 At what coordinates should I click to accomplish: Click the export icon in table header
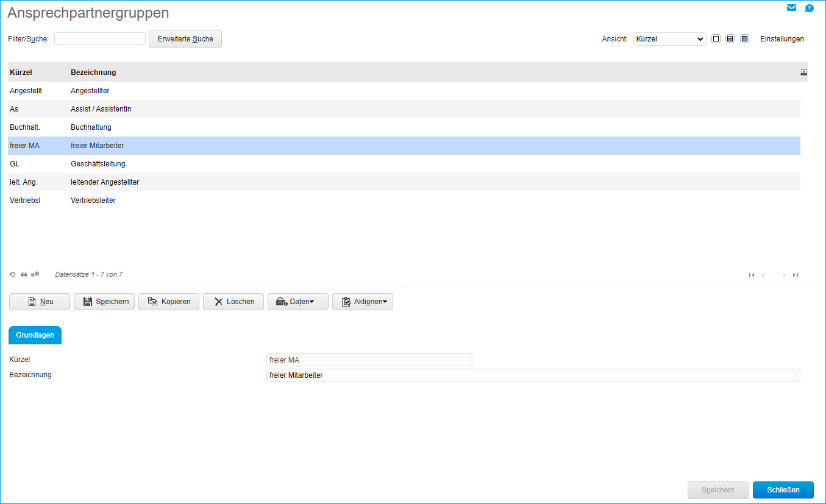[x=803, y=73]
